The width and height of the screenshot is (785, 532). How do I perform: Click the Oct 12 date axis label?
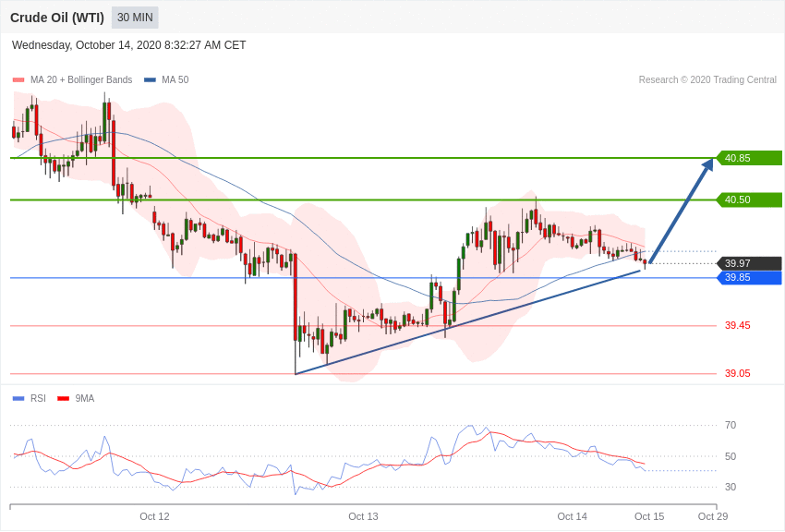click(154, 516)
